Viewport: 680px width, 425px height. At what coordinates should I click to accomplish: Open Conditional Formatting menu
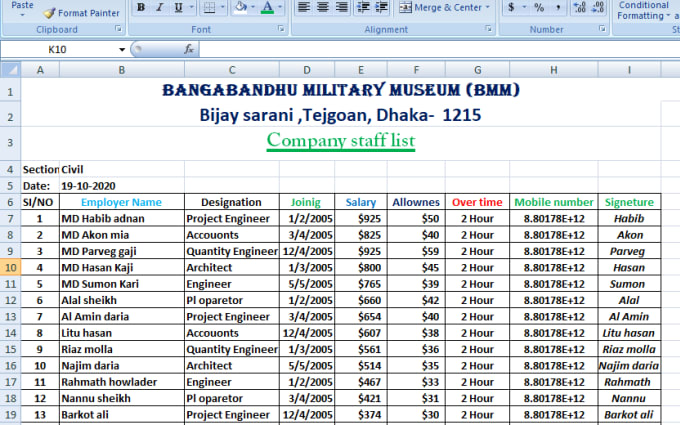click(644, 10)
